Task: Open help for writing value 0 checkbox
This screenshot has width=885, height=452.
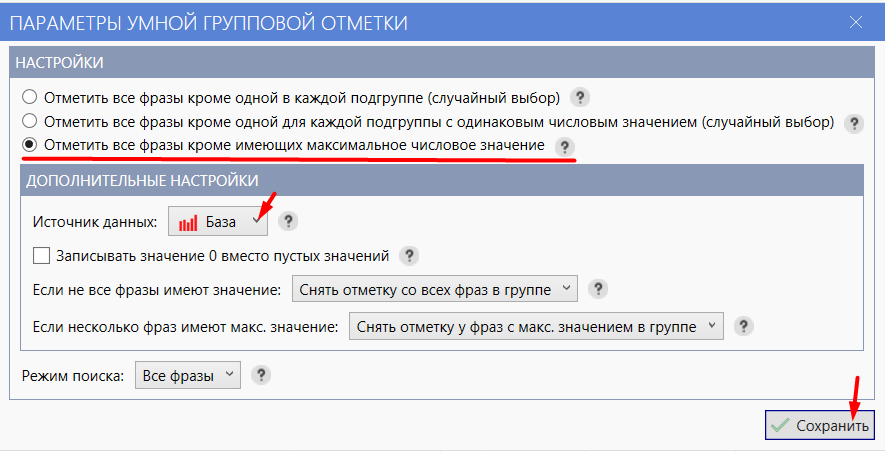Action: [x=409, y=256]
